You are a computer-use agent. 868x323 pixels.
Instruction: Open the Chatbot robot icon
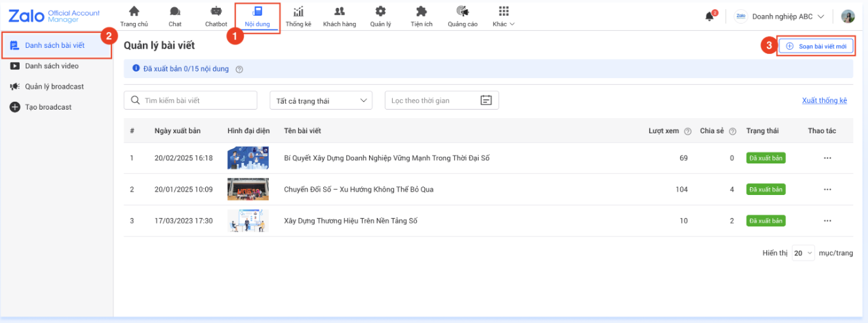pyautogui.click(x=216, y=11)
